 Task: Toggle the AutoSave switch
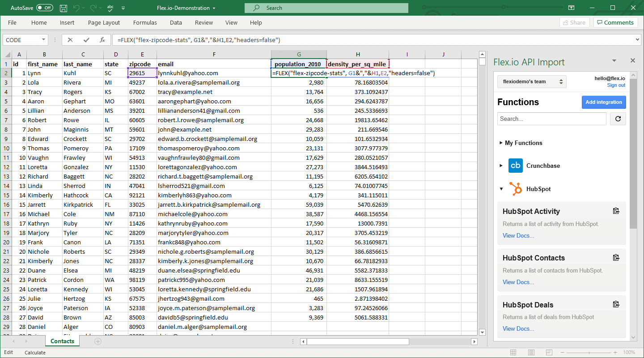(x=44, y=8)
